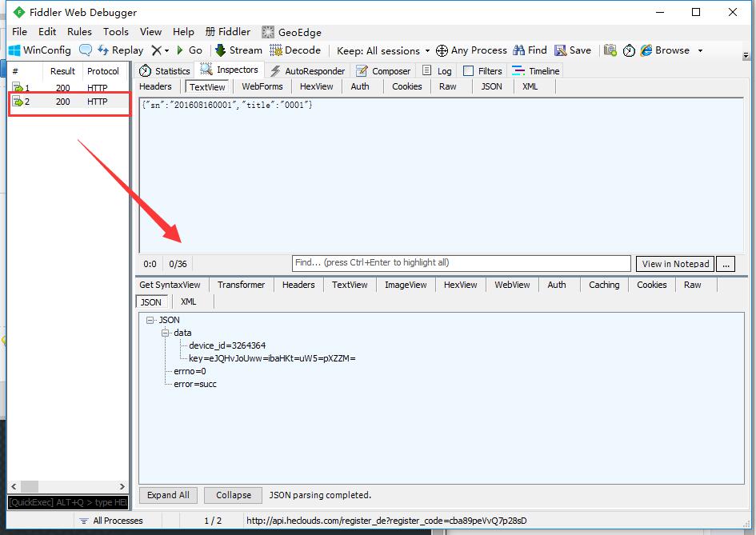
Task: Select response ImageView tab
Action: point(406,285)
